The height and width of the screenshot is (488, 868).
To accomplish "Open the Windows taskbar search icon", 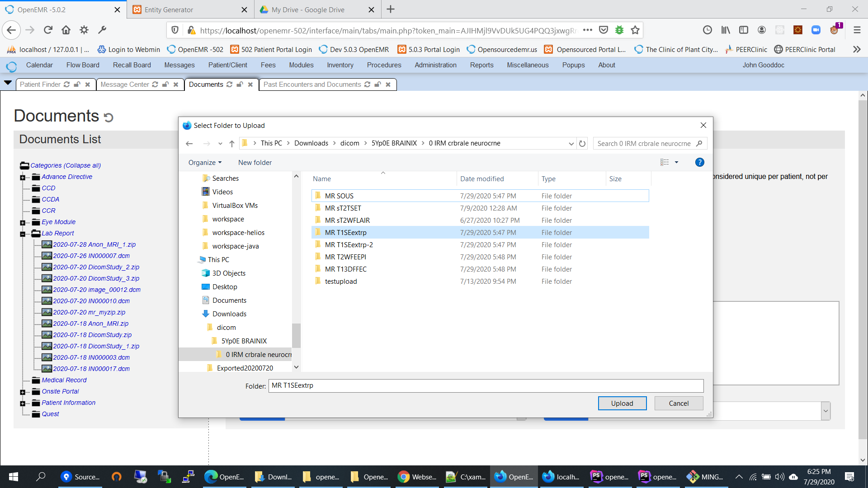I will point(41,476).
